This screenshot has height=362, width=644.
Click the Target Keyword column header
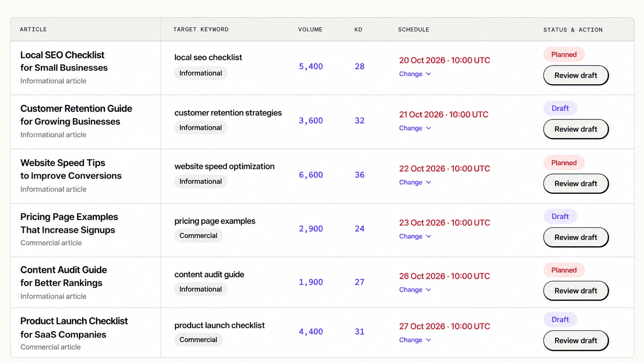coord(201,29)
